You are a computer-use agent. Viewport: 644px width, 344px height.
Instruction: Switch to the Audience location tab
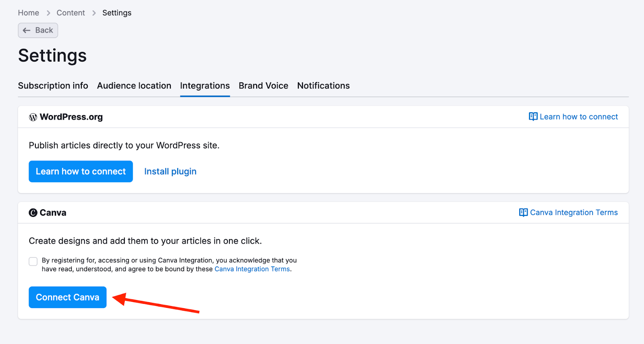pyautogui.click(x=134, y=86)
